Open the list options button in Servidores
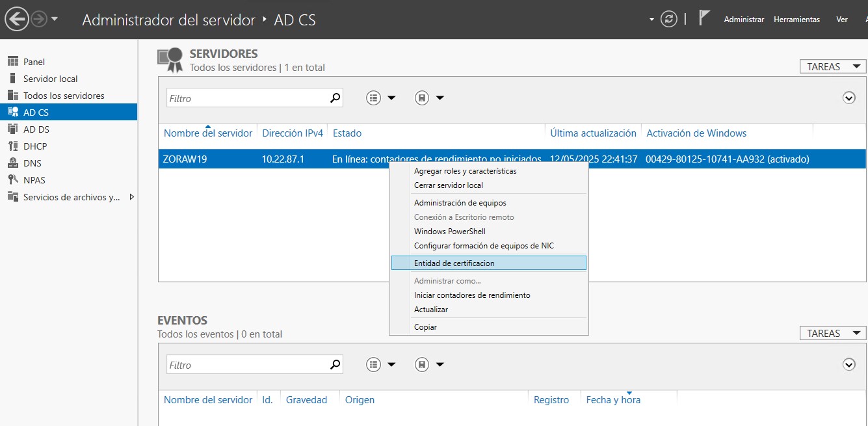The image size is (868, 426). click(373, 98)
